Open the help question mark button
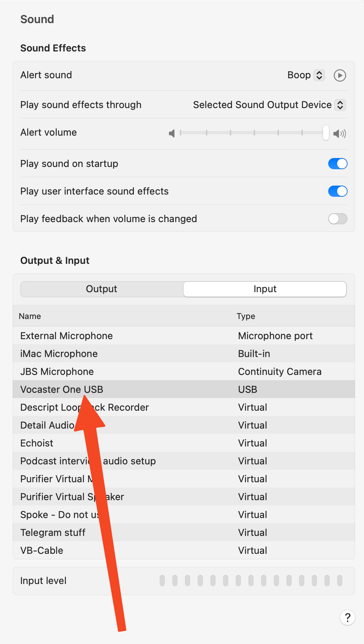The width and height of the screenshot is (364, 644). [347, 618]
